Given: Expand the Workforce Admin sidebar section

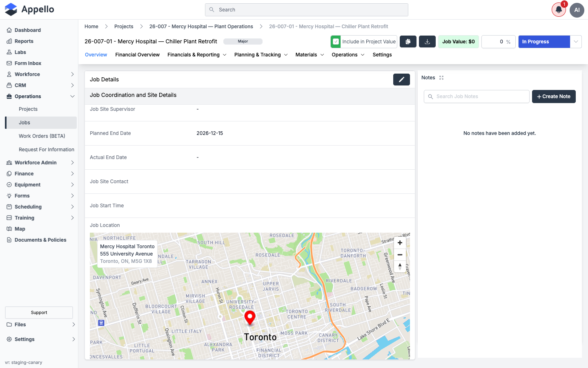Looking at the screenshot, I should pos(72,162).
